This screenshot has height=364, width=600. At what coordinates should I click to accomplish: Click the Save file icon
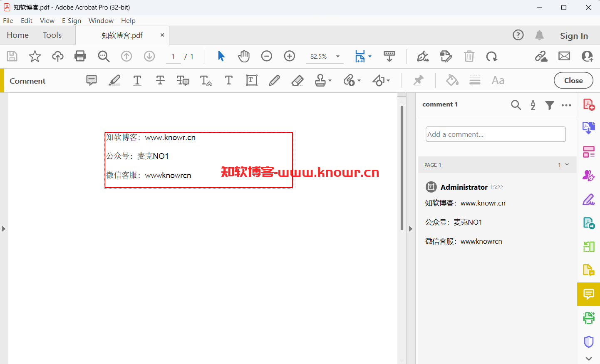click(x=12, y=56)
